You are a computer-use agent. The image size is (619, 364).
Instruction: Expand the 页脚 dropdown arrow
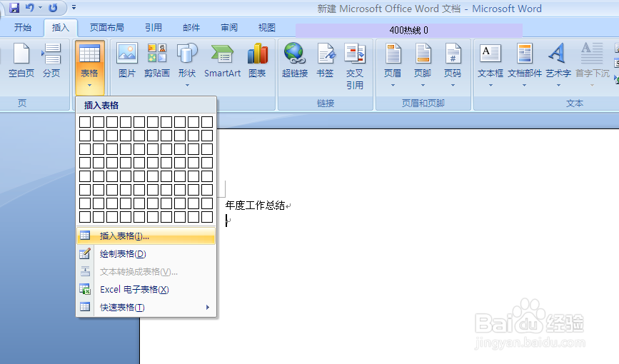click(423, 85)
